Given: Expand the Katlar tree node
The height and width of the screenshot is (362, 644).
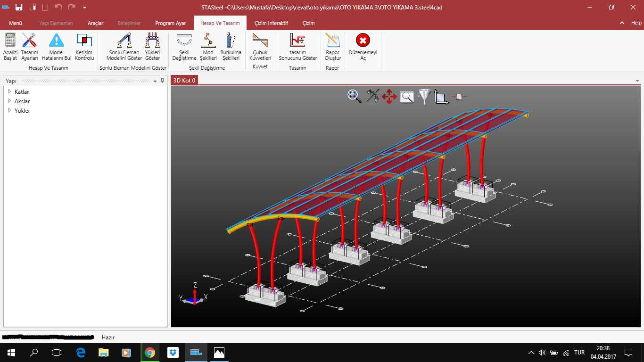Looking at the screenshot, I should (x=9, y=91).
